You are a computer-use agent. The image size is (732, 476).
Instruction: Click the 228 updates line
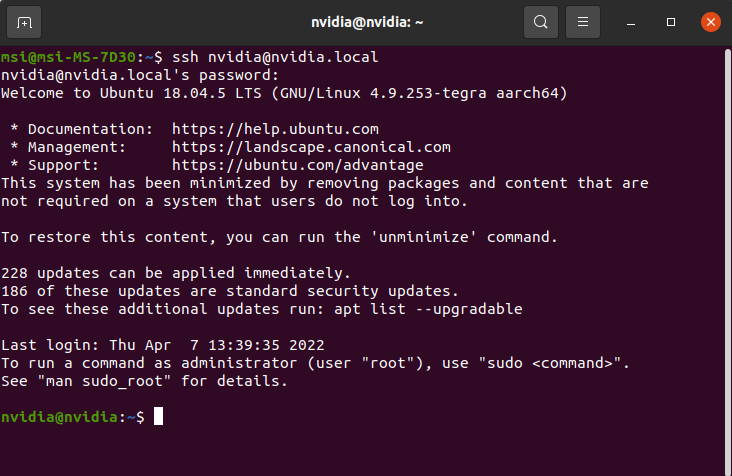[x=176, y=273]
